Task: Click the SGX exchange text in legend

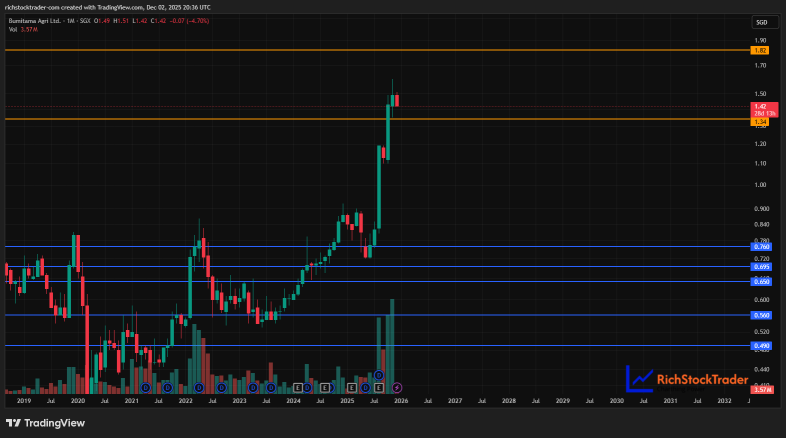Action: pyautogui.click(x=85, y=21)
